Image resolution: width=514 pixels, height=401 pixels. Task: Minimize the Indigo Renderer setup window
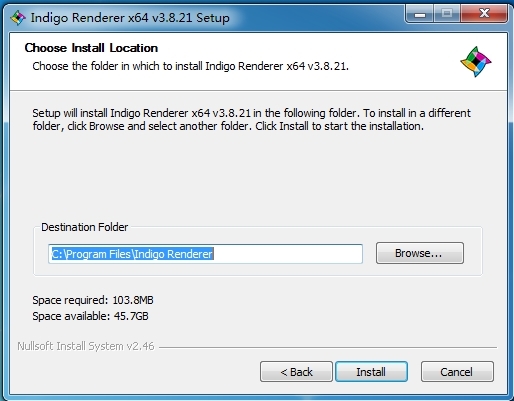[x=420, y=14]
